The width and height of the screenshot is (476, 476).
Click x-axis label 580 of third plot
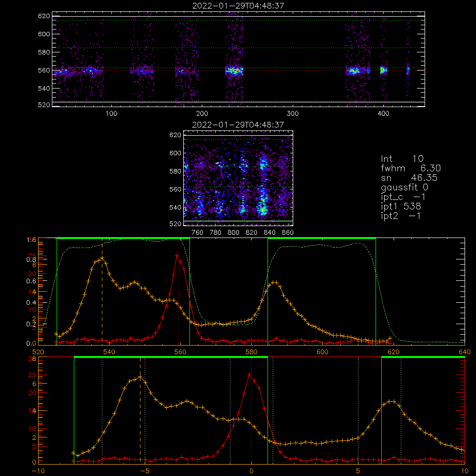251,352
